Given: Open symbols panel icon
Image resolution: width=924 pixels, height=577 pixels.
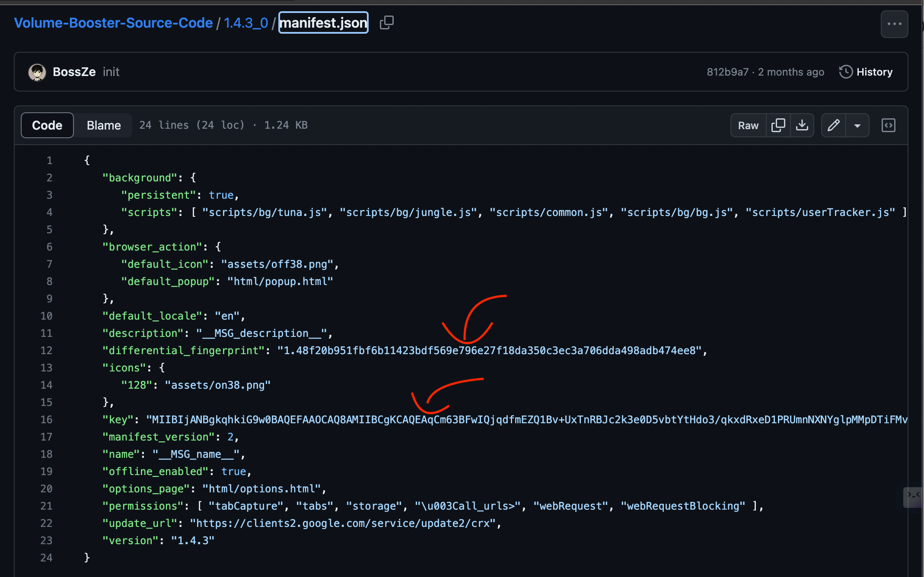Looking at the screenshot, I should coord(888,125).
